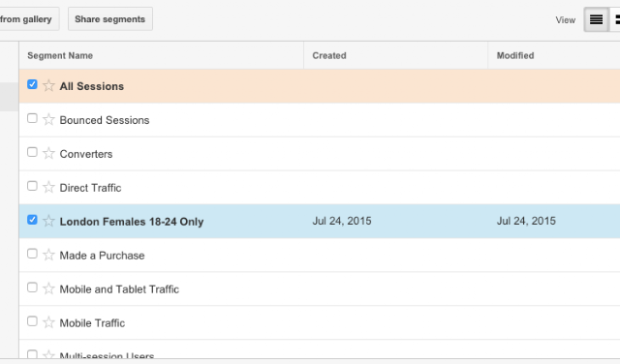Check the Mobile Traffic checkbox
This screenshot has height=364, width=620.
tap(32, 321)
